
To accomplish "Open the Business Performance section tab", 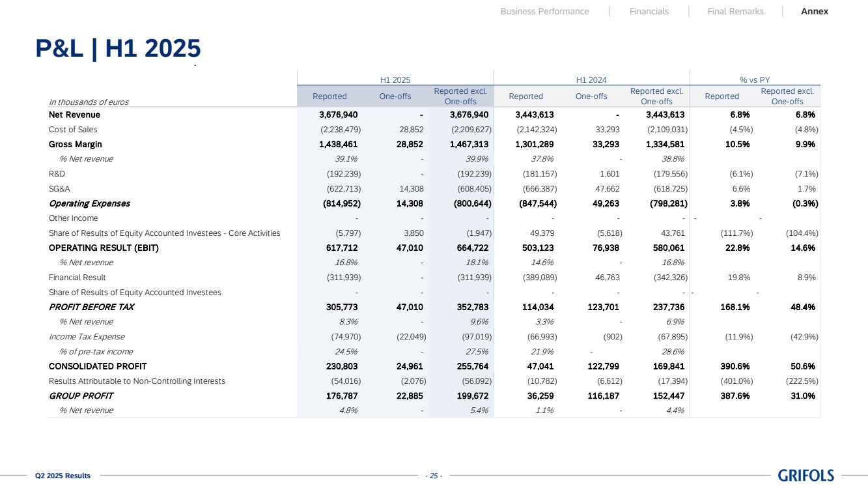I will point(544,11).
